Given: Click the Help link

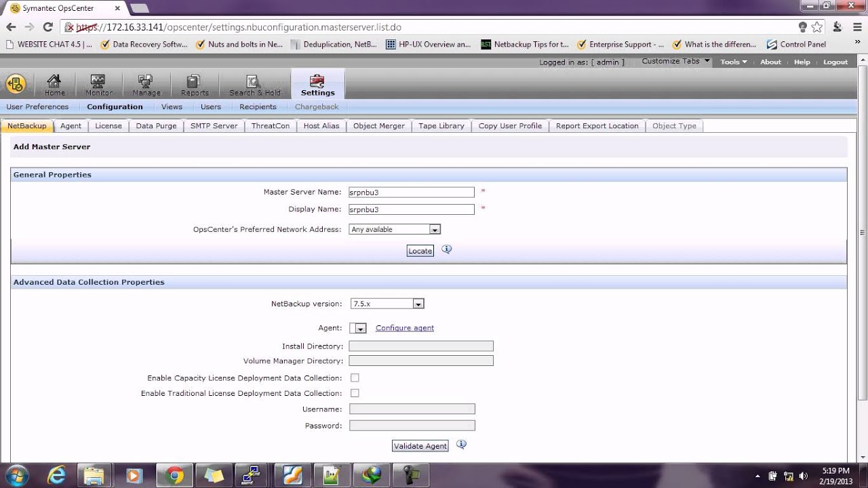Looking at the screenshot, I should tap(802, 62).
